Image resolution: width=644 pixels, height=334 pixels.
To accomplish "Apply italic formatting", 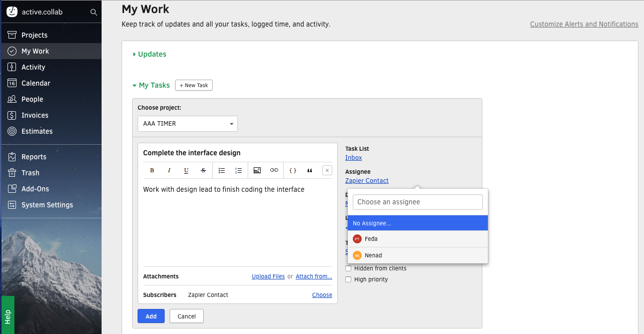I will click(x=169, y=170).
